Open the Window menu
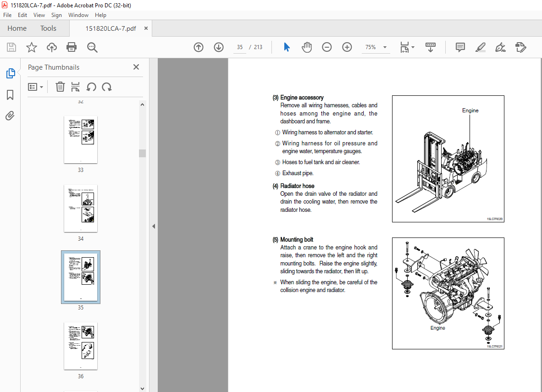Screen dimensions: 542x392 coord(78,15)
